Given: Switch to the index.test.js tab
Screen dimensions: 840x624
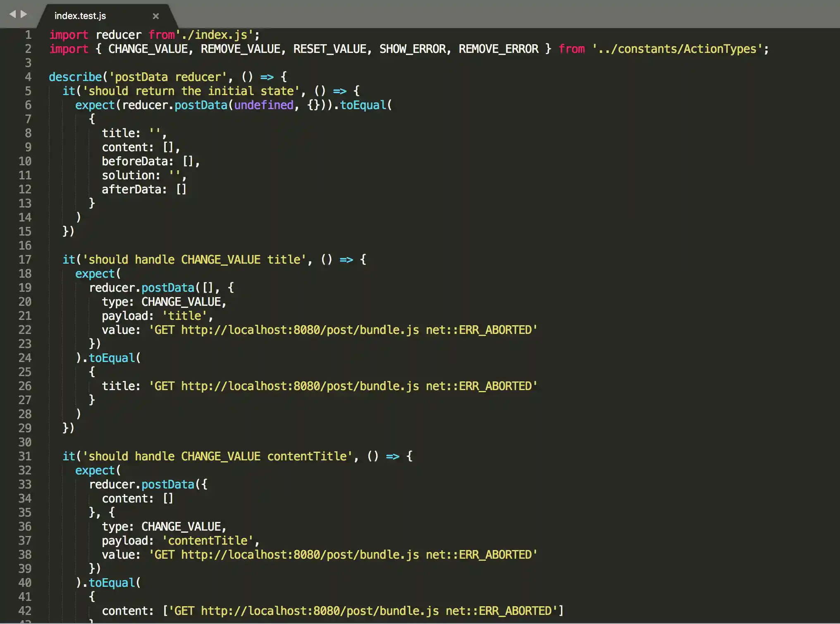Looking at the screenshot, I should (81, 16).
